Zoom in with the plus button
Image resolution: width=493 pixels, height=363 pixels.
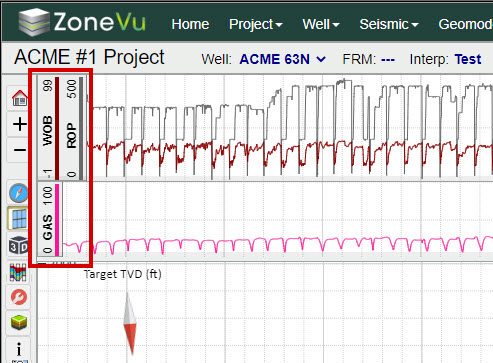[20, 124]
